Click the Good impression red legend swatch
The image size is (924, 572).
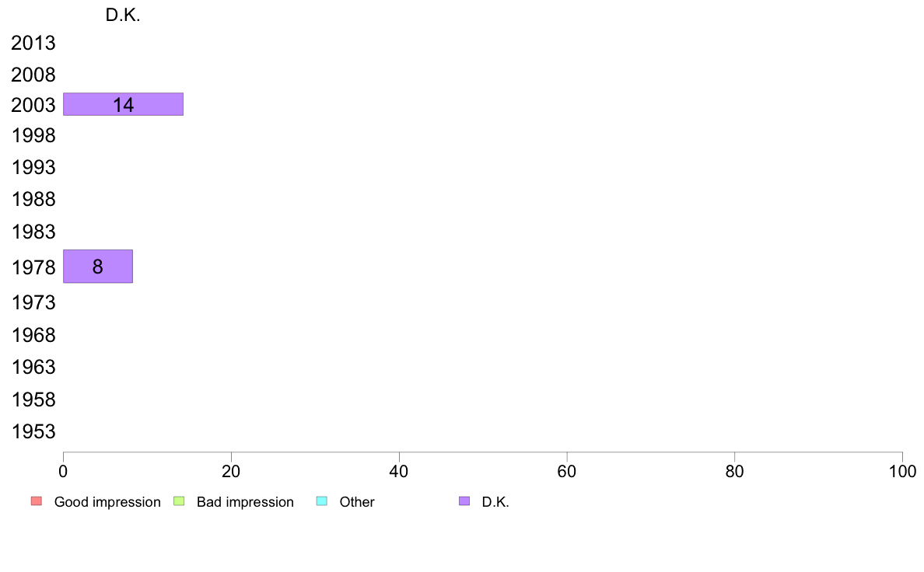point(37,501)
